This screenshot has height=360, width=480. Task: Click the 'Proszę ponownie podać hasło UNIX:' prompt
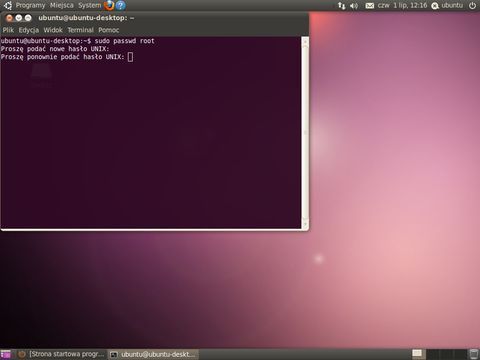coord(62,57)
